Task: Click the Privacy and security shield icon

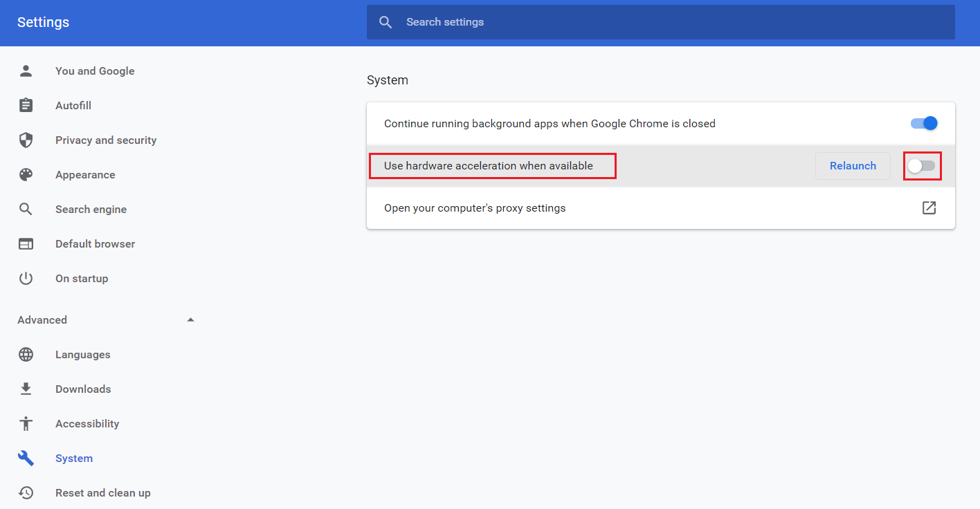Action: tap(26, 140)
